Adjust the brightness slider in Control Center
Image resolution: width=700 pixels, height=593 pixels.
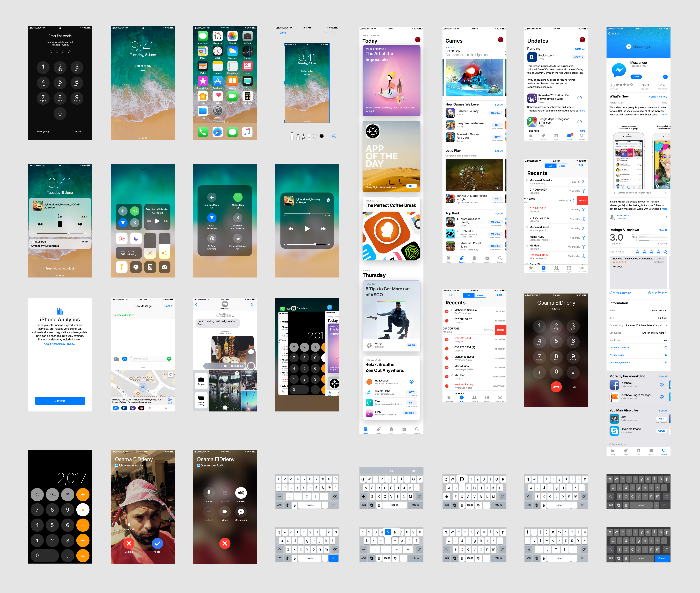click(150, 246)
